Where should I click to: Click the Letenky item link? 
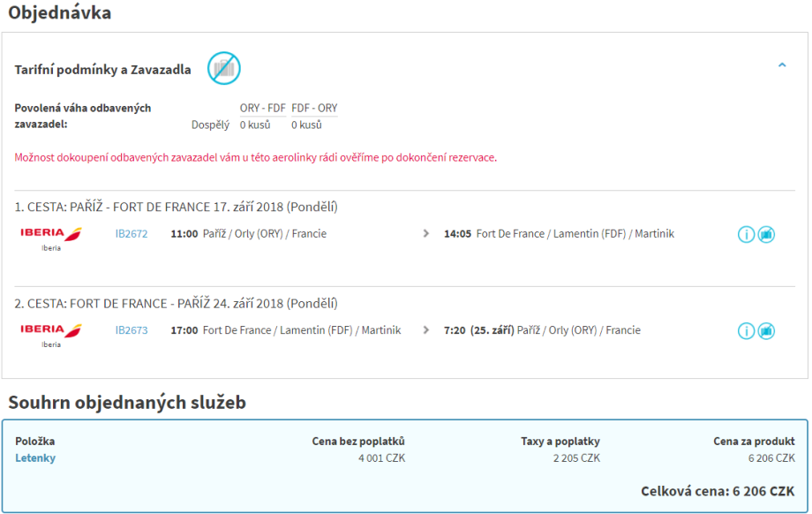coord(35,457)
